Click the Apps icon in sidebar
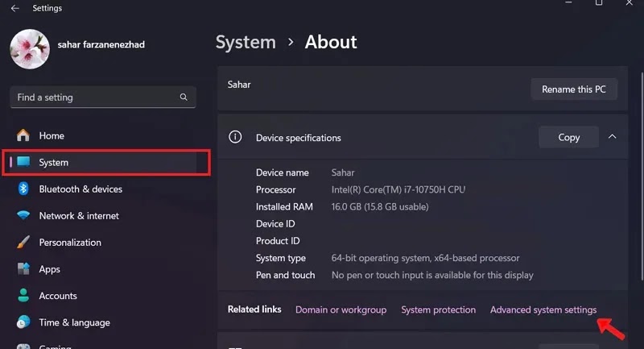 coord(23,269)
